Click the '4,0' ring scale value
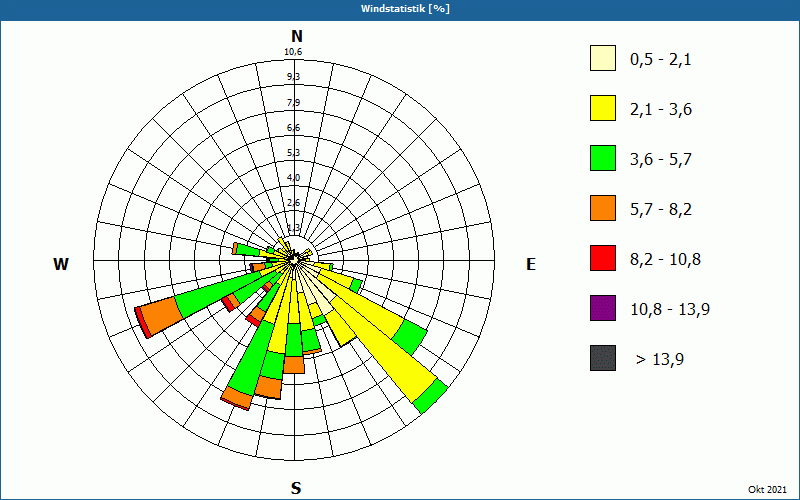This screenshot has height=500, width=800. pyautogui.click(x=293, y=178)
